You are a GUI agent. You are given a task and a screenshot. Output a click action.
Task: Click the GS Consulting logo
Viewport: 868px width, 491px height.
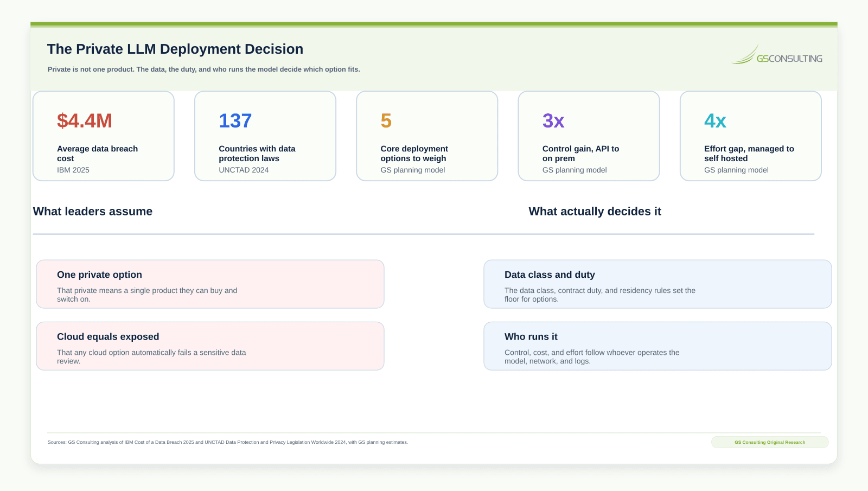(777, 55)
